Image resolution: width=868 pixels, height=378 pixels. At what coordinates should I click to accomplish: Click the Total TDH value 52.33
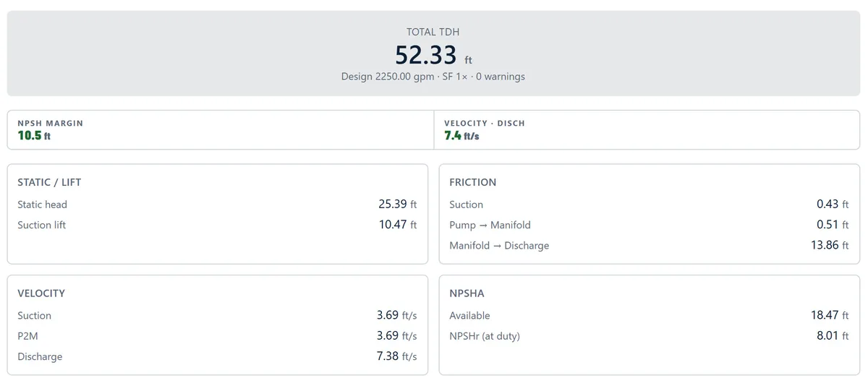426,55
